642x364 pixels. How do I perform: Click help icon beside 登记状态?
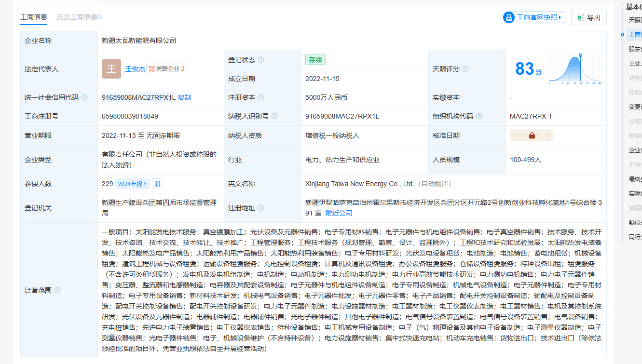click(x=261, y=60)
